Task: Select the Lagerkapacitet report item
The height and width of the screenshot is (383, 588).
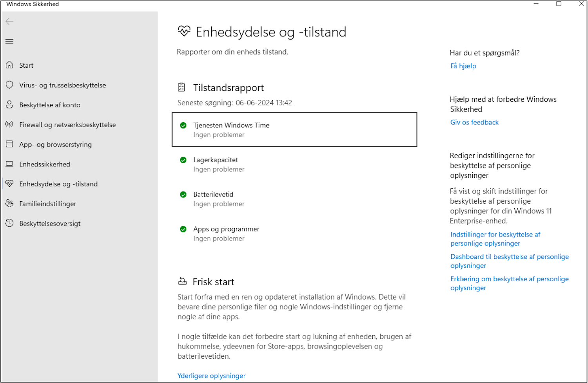Action: 294,164
